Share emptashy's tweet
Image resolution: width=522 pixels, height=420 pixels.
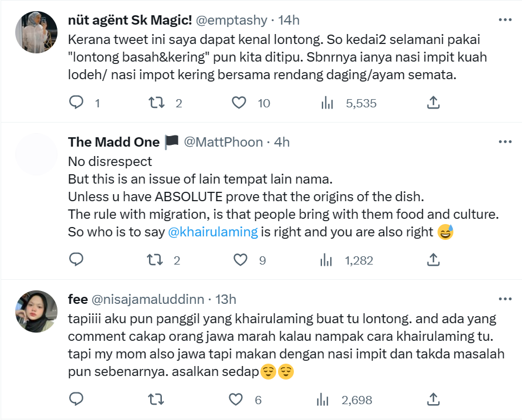tap(433, 103)
